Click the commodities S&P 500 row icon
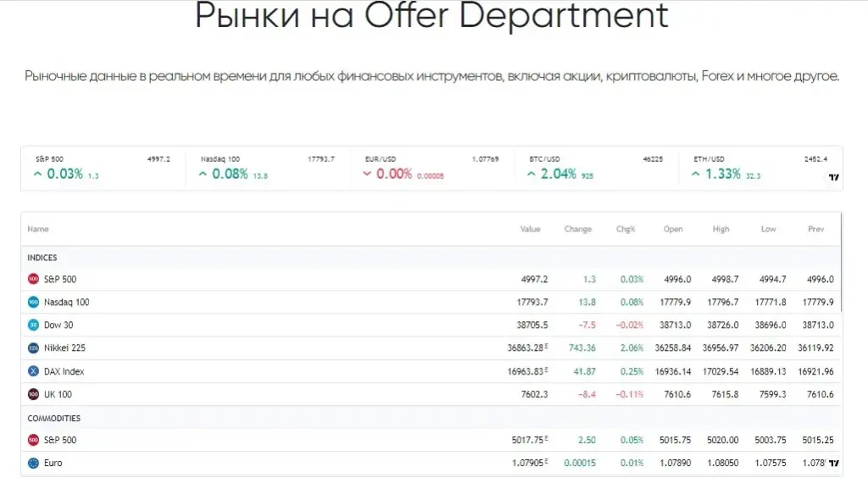The width and height of the screenshot is (868, 489). [33, 441]
